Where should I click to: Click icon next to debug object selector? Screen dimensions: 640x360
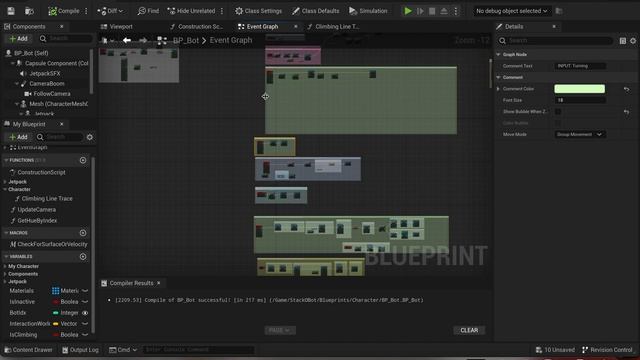click(559, 11)
